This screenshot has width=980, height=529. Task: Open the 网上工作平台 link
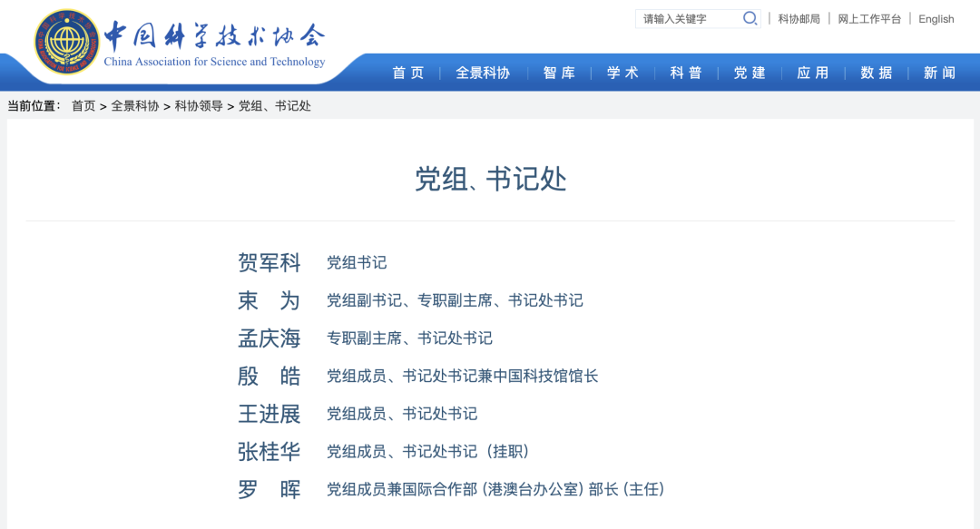click(x=869, y=19)
